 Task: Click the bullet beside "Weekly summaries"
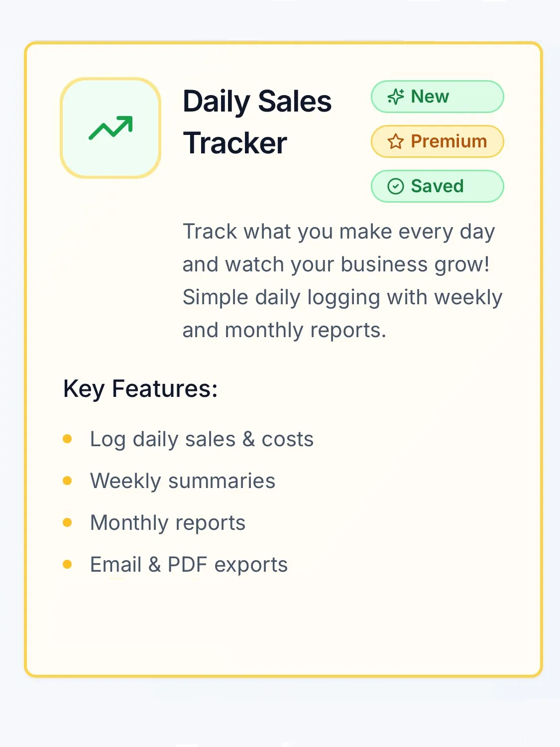click(x=68, y=481)
